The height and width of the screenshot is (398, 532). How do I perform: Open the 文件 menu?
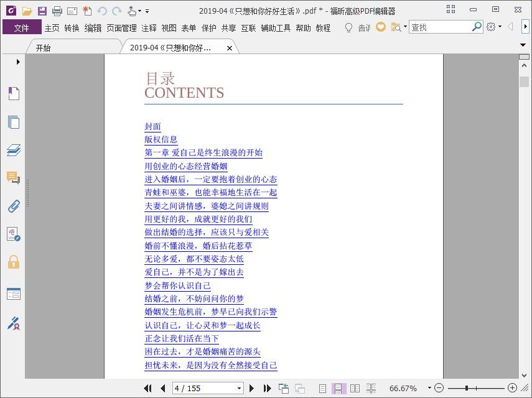coord(22,27)
